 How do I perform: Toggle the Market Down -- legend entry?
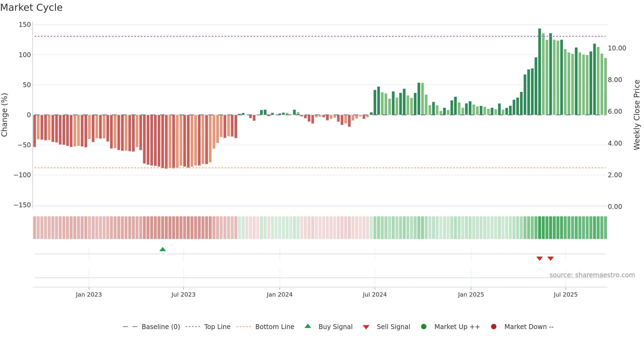(522, 327)
